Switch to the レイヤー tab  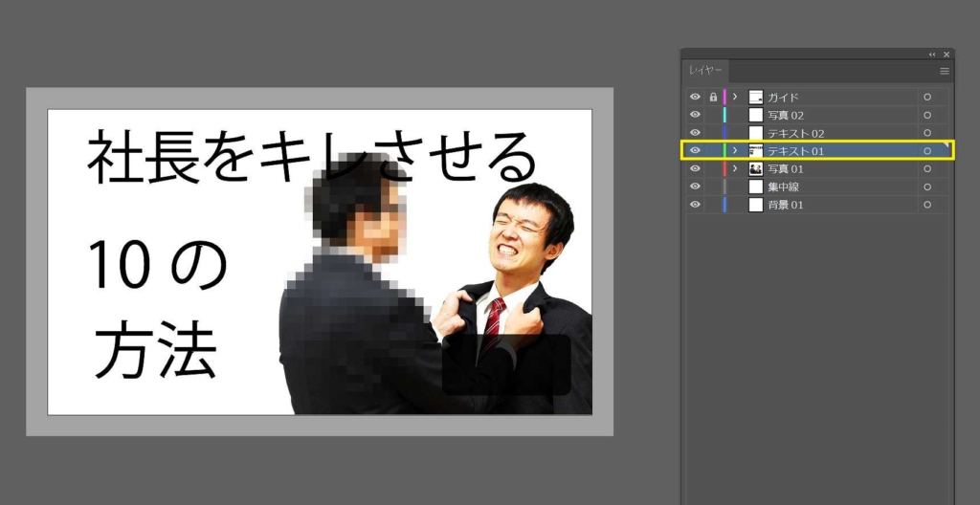tap(705, 71)
